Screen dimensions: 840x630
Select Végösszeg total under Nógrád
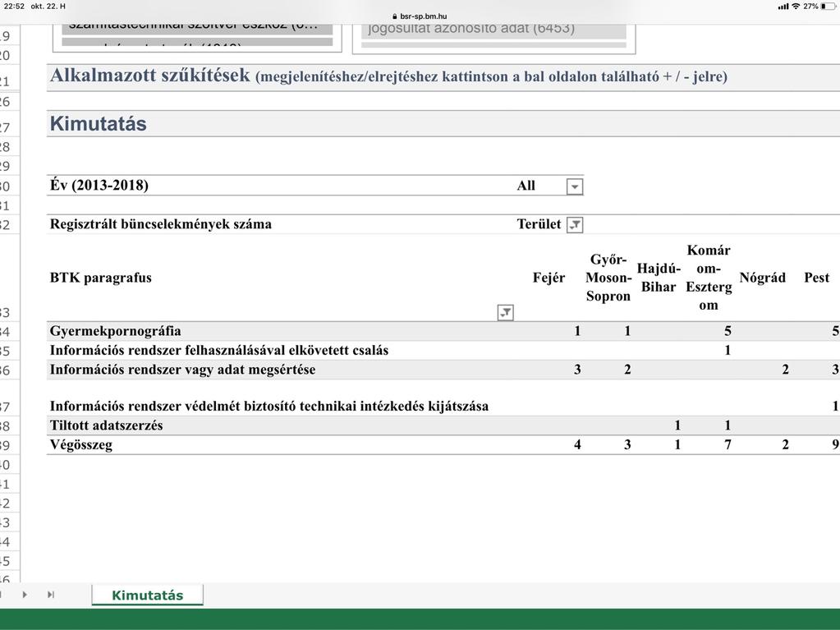point(785,444)
